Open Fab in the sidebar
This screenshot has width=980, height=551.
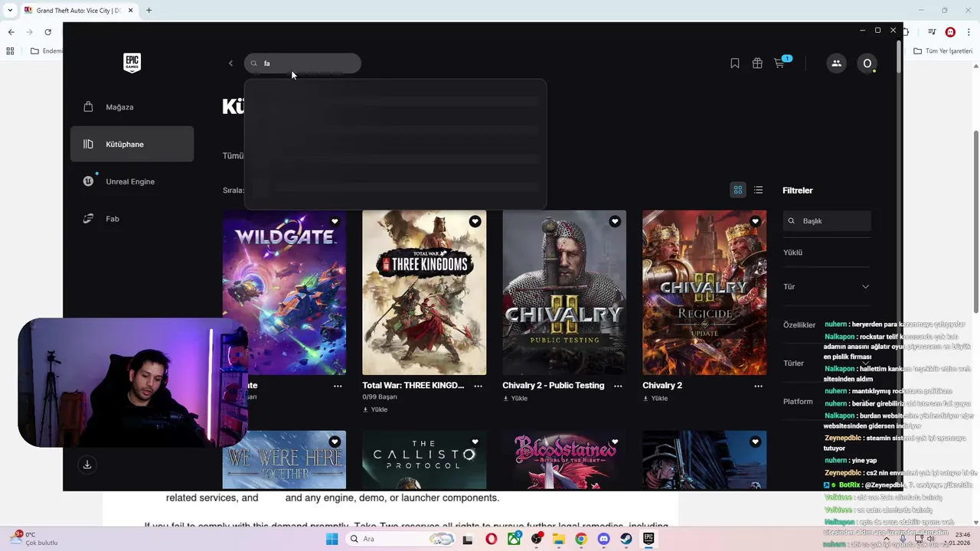(132, 219)
